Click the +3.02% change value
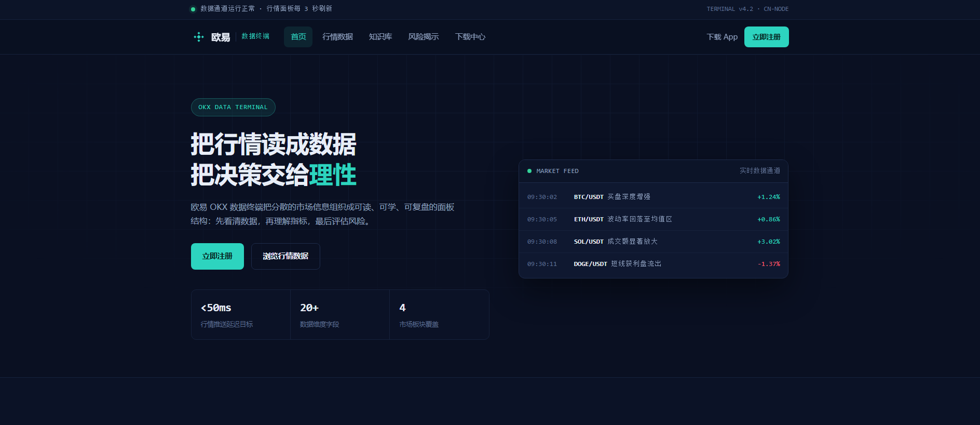This screenshot has height=425, width=980. (x=769, y=242)
